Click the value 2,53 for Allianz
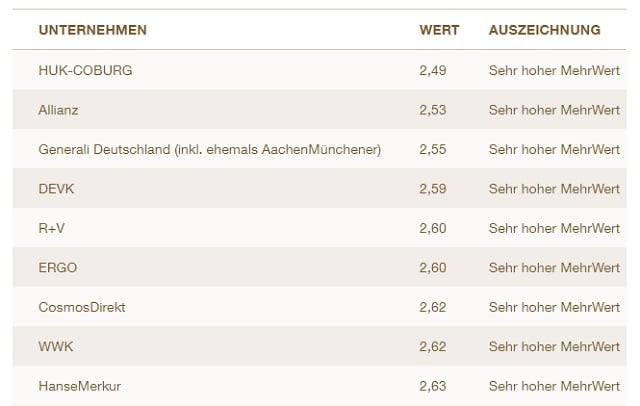The image size is (640, 406). [x=432, y=110]
